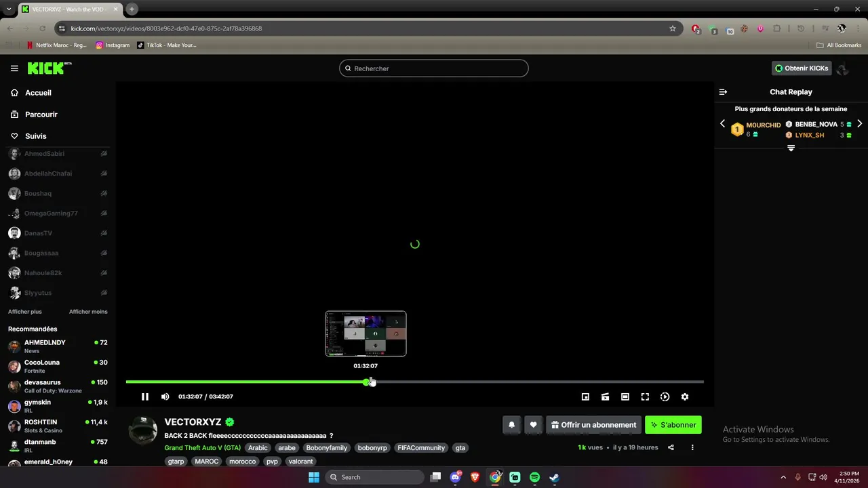Open playback speed control

(x=665, y=396)
